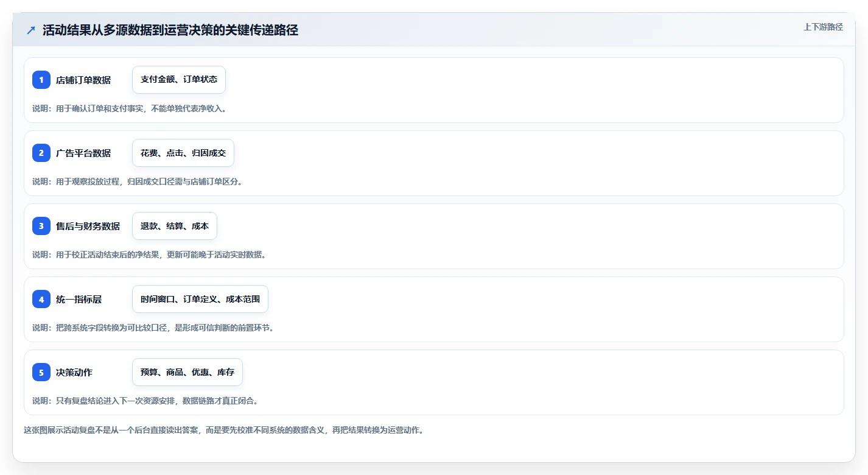Click the step 5 number badge
This screenshot has height=475, width=868.
[x=41, y=372]
